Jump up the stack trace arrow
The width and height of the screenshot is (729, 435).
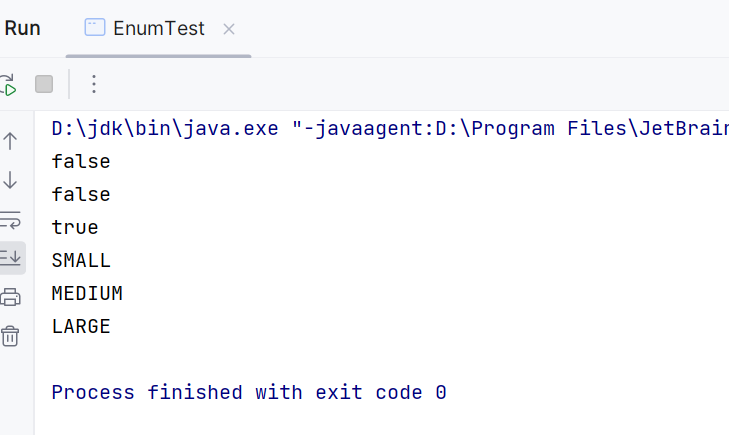point(10,141)
